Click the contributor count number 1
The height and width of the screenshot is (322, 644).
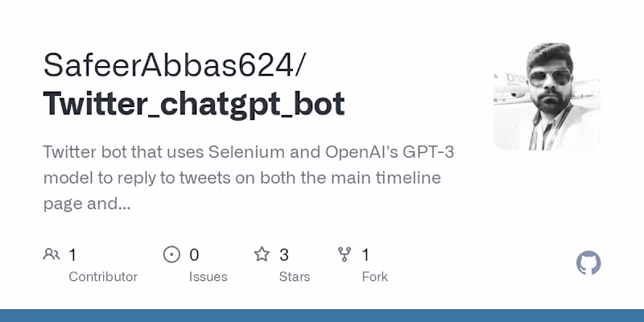click(x=72, y=255)
